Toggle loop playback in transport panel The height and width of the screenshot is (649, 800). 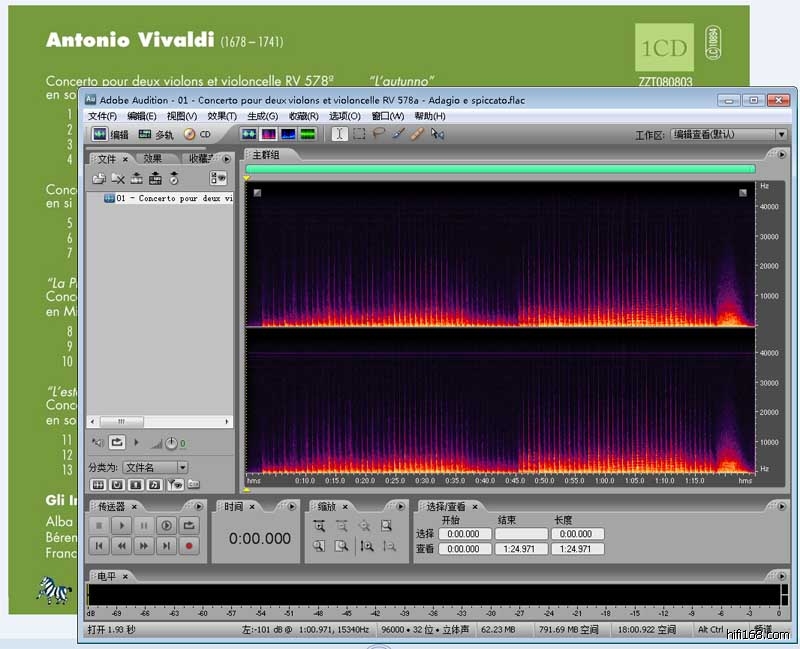point(189,526)
